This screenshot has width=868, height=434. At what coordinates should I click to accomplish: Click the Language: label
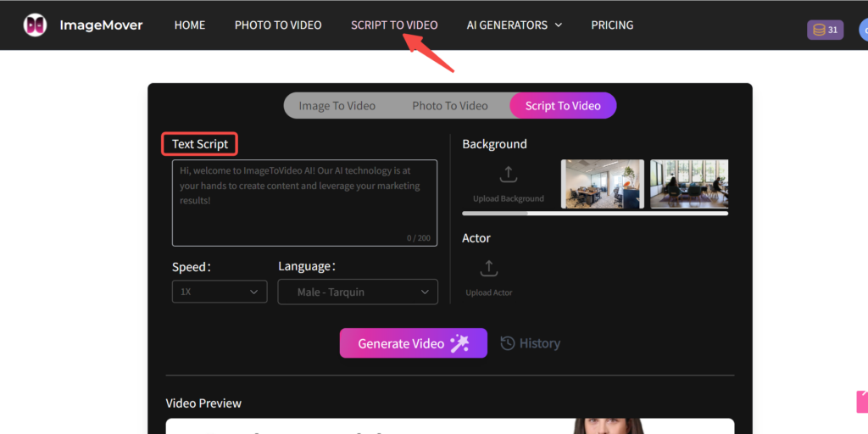point(307,266)
